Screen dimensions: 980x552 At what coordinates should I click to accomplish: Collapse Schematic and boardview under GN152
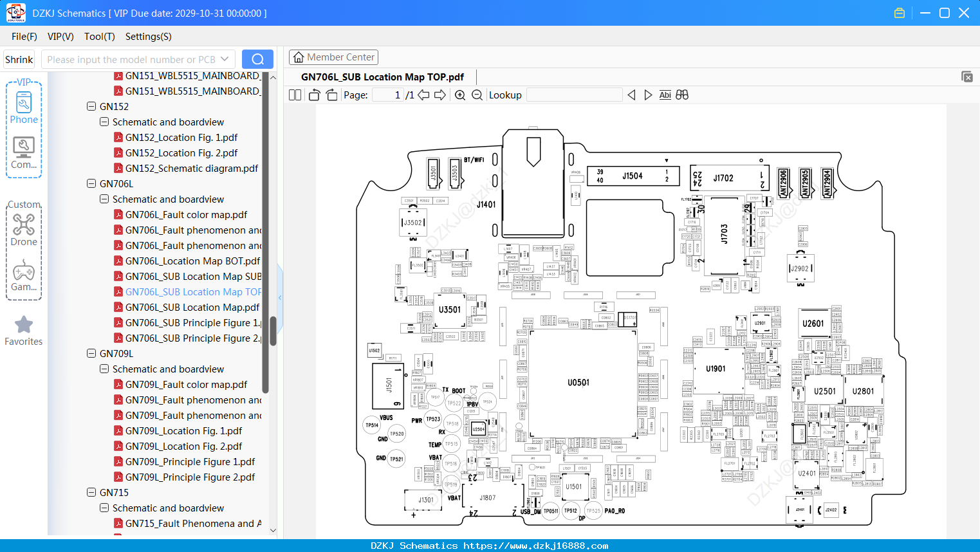click(x=104, y=122)
